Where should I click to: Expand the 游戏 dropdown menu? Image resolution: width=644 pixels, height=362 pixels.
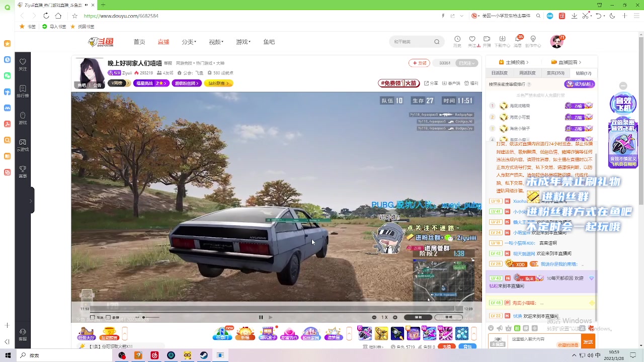pos(243,42)
